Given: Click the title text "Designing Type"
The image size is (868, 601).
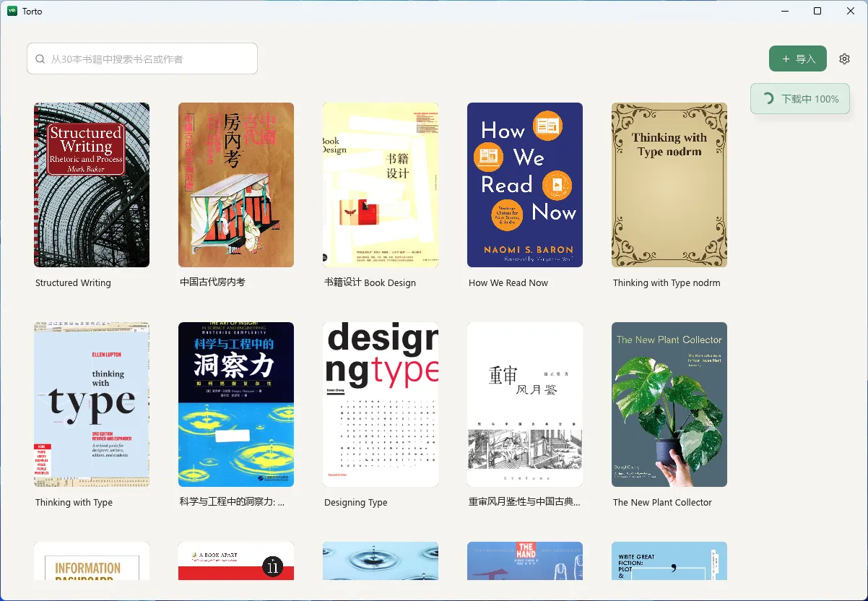Looking at the screenshot, I should (356, 503).
